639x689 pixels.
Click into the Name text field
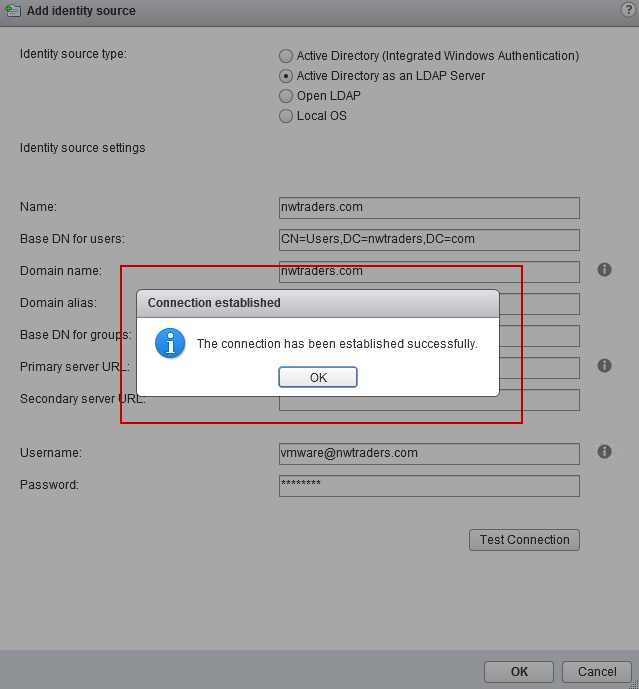tap(429, 208)
